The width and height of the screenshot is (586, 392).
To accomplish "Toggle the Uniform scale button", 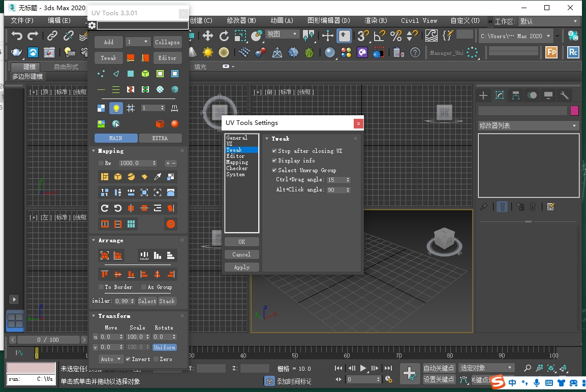I will click(165, 347).
